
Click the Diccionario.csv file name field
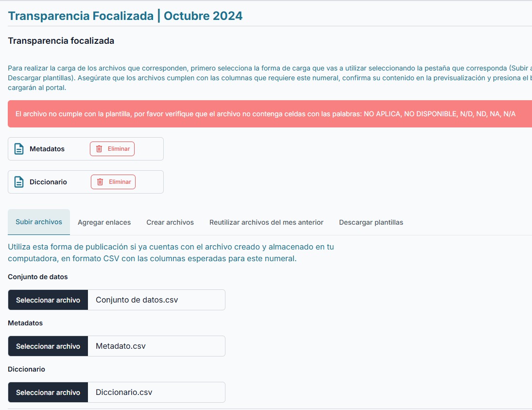coord(156,392)
